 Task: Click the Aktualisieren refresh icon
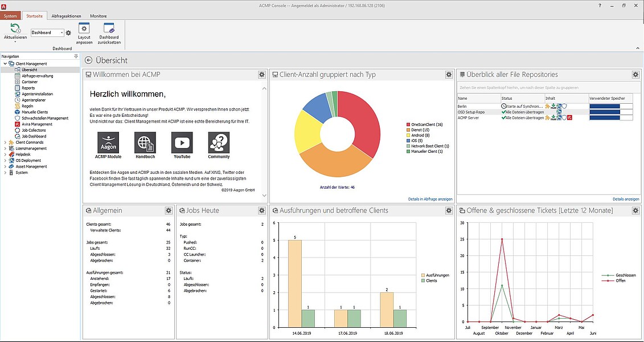(15, 28)
